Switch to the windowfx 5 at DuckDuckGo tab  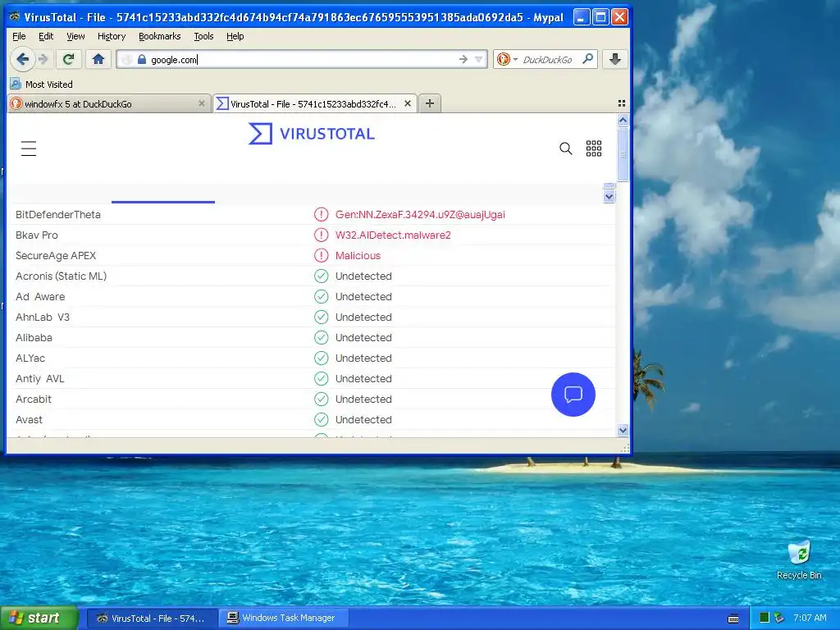[x=109, y=104]
